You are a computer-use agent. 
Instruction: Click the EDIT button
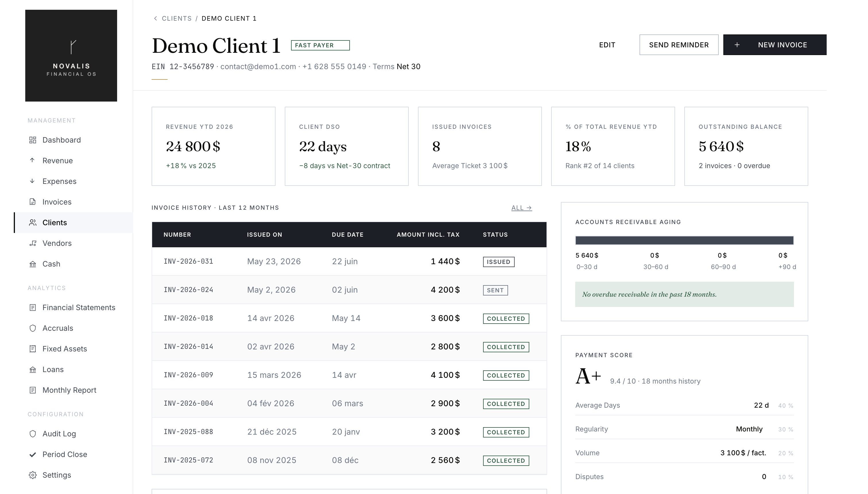tap(607, 45)
